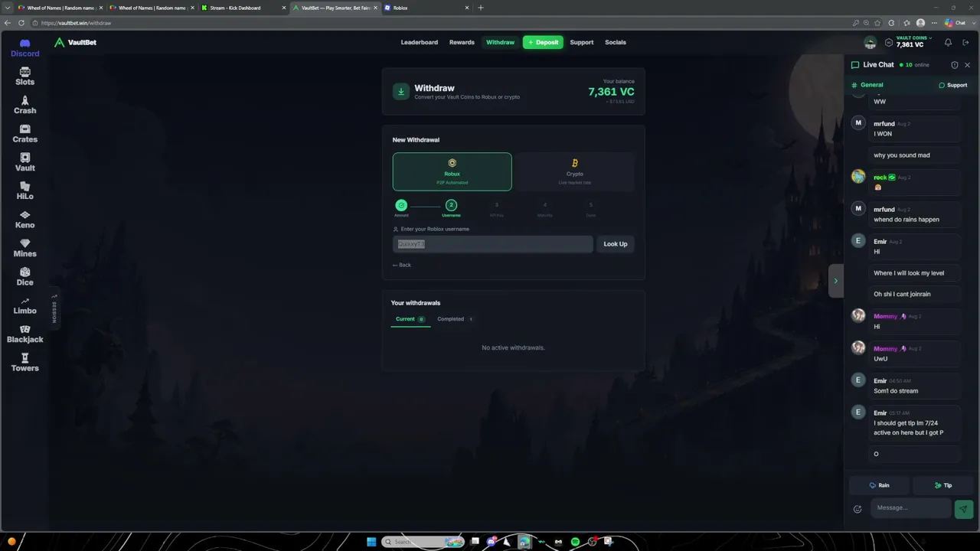Focus the Roblox username input field
This screenshot has height=551, width=980.
click(x=493, y=244)
